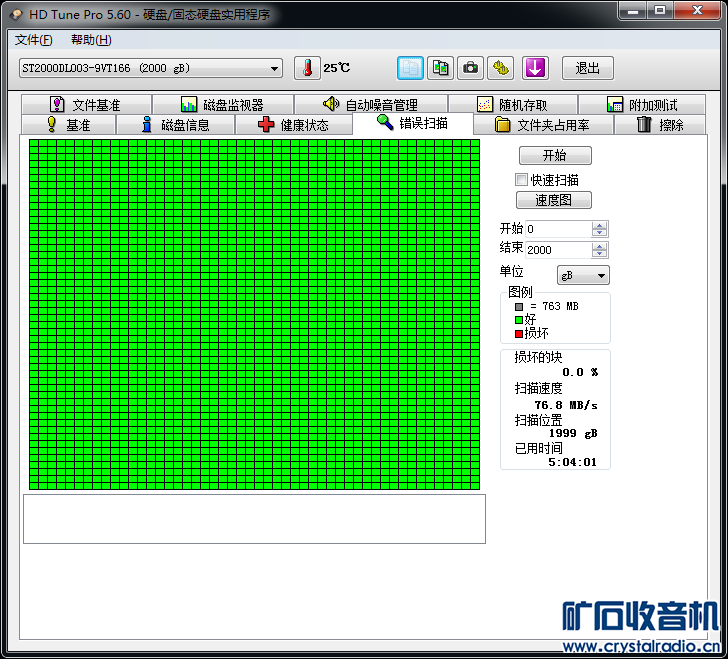Open the 文件(F) menu
728x659 pixels.
click(33, 40)
